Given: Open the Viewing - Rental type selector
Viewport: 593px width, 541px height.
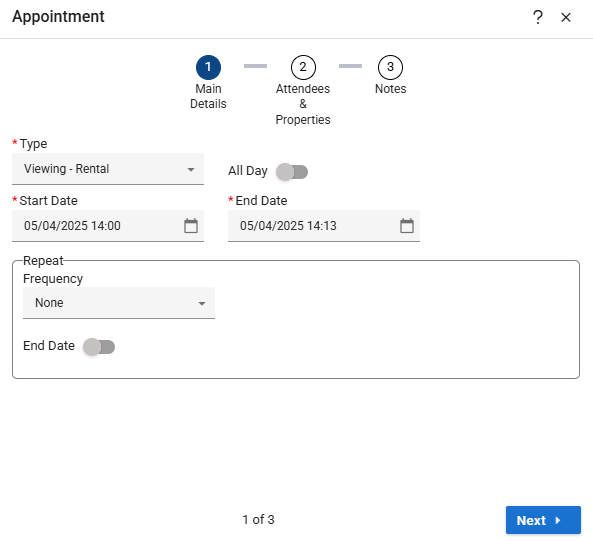Looking at the screenshot, I should 108,169.
